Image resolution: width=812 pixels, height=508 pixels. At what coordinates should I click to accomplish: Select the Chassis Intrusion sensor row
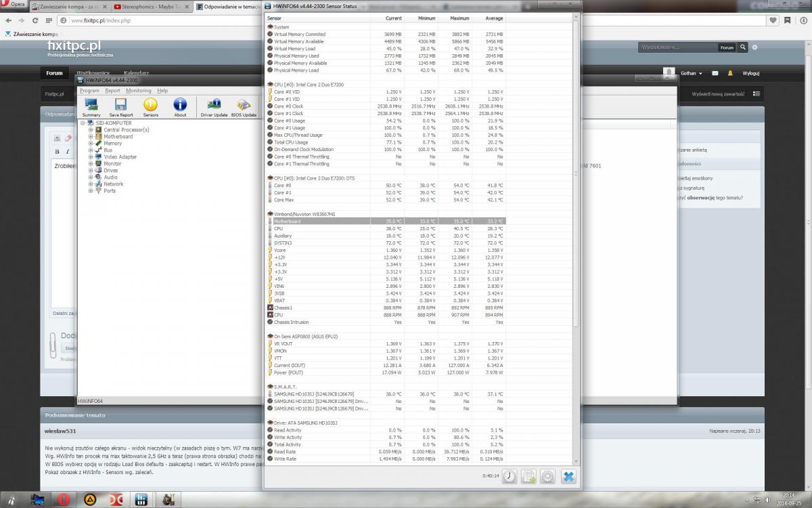pyautogui.click(x=386, y=322)
